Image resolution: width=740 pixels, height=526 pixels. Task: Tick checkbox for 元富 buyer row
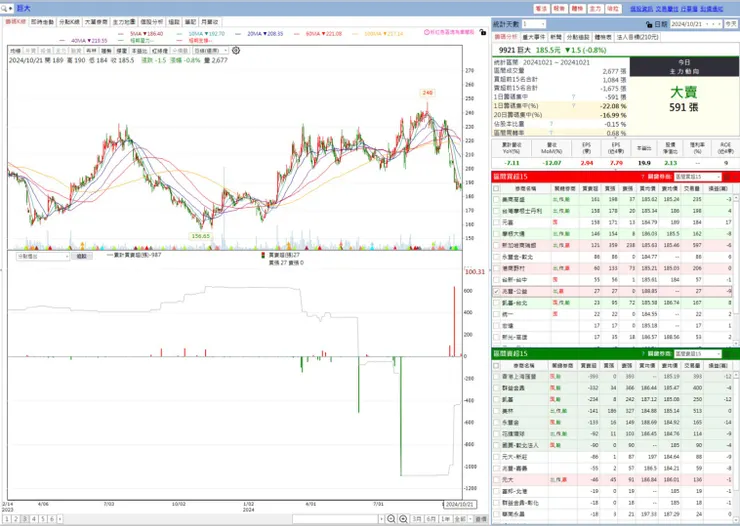(496, 222)
